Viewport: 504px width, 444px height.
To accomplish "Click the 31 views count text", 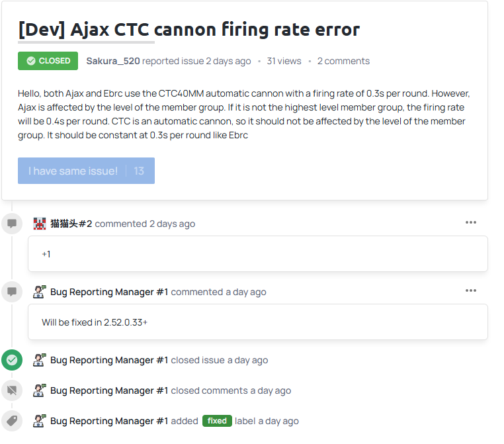I will (x=284, y=61).
